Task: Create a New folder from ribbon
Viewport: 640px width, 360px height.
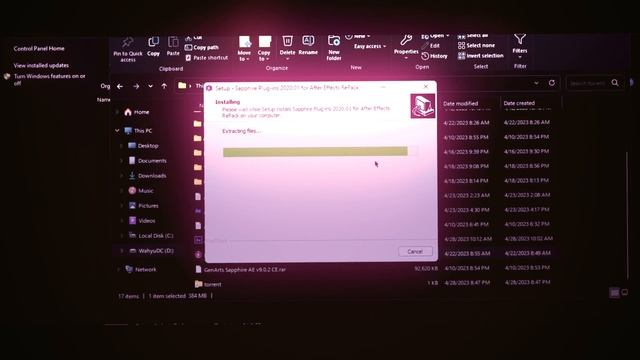Action: point(334,48)
